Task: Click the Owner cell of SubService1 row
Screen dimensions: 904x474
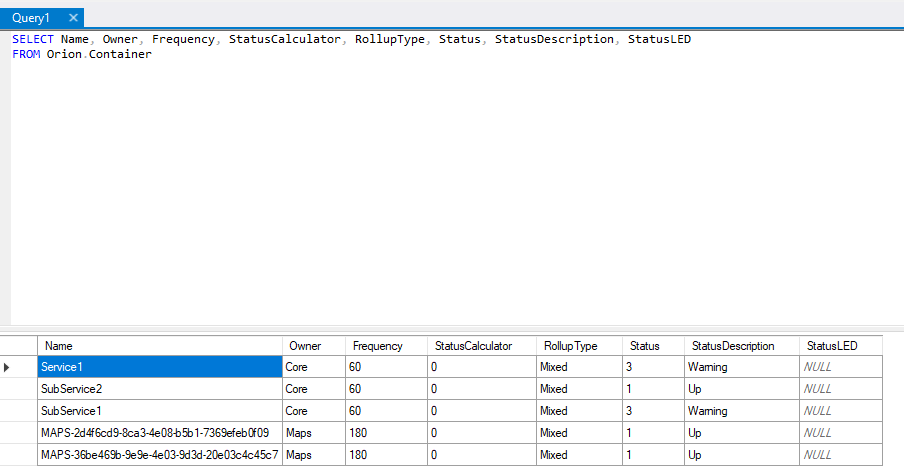Action: (x=314, y=411)
